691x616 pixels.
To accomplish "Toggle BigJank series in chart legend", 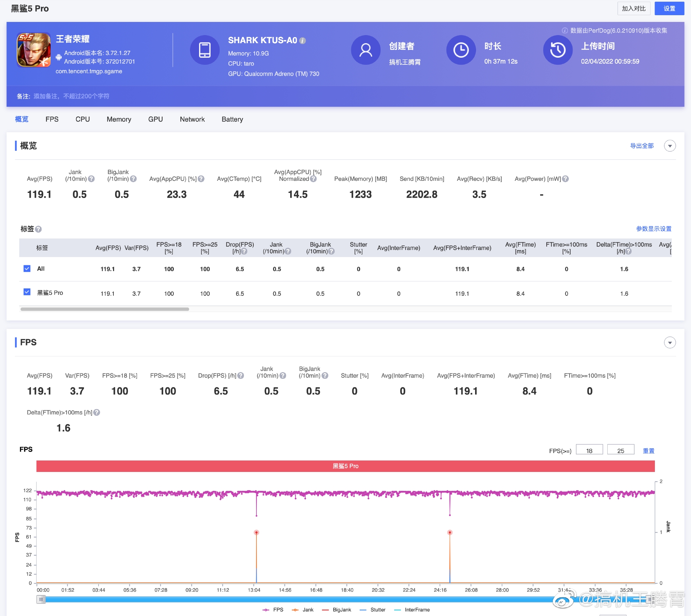I will coord(336,610).
